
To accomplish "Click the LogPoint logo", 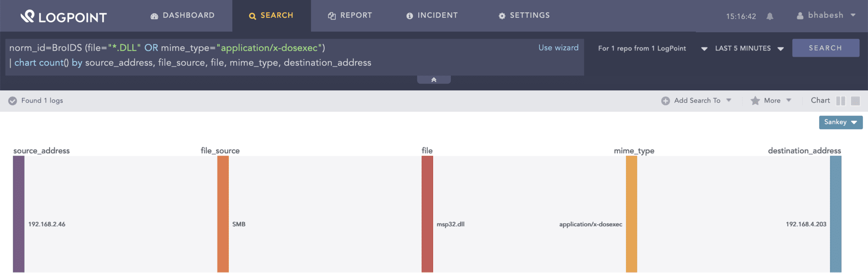I will (x=64, y=16).
